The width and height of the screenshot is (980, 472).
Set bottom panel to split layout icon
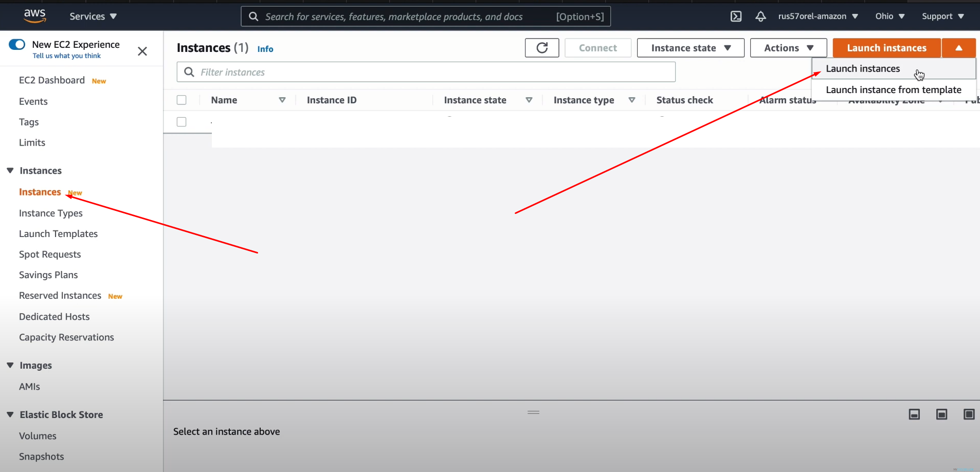[941, 414]
